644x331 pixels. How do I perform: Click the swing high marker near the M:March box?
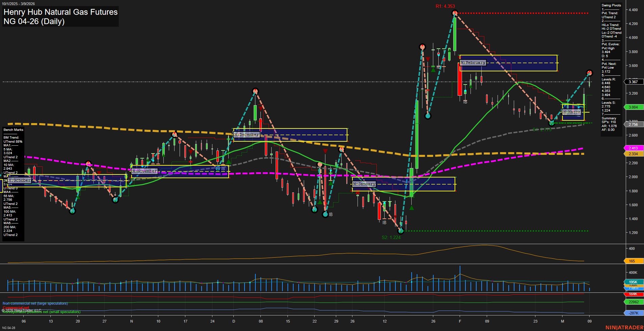click(589, 72)
